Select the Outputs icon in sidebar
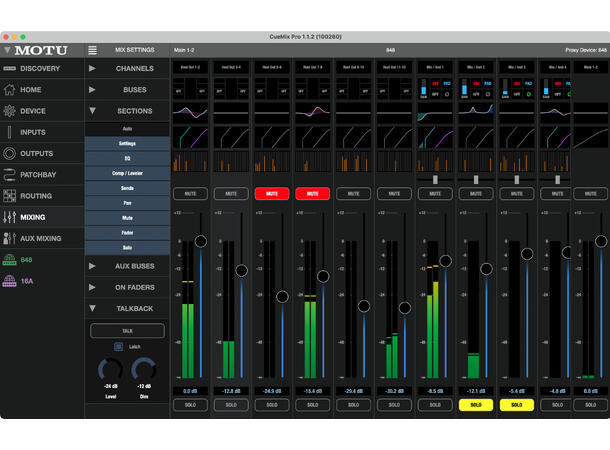Image resolution: width=610 pixels, height=450 pixels. pyautogui.click(x=9, y=153)
